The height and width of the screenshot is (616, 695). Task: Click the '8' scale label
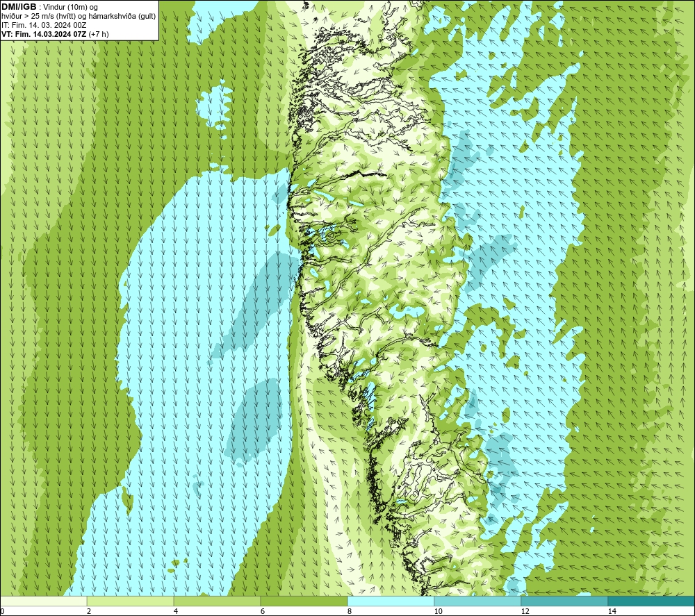(350, 611)
